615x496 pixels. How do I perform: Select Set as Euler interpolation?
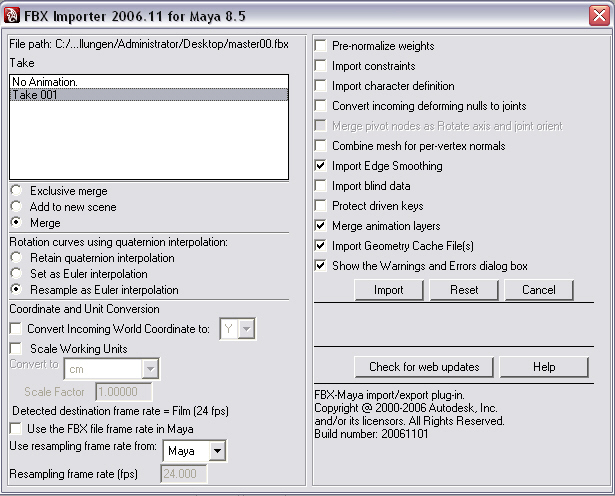[x=16, y=274]
